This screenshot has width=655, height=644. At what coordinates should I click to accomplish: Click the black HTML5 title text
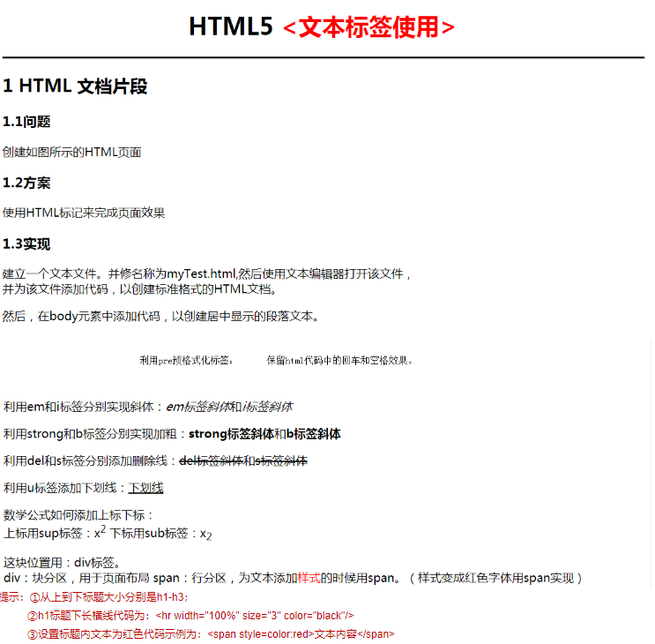[231, 26]
